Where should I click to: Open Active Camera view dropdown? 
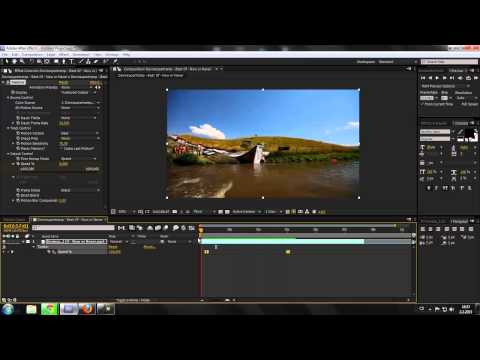246,212
